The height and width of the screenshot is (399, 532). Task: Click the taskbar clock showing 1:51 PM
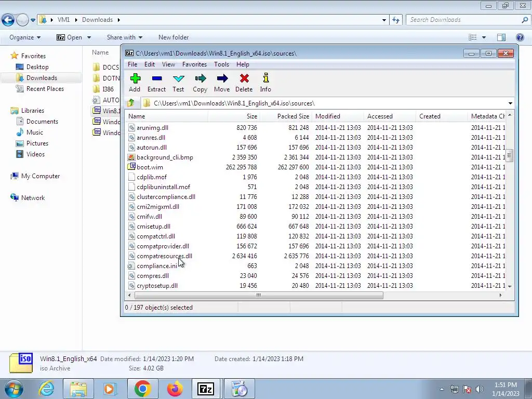click(506, 389)
